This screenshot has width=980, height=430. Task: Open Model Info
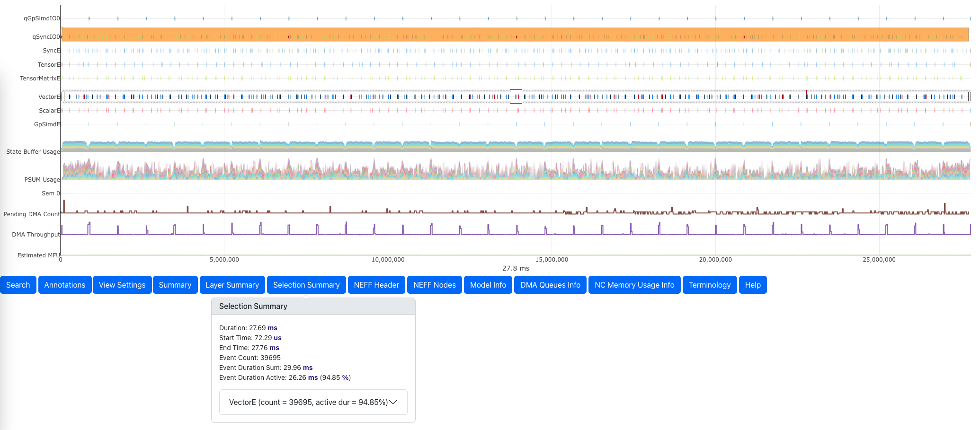[488, 285]
